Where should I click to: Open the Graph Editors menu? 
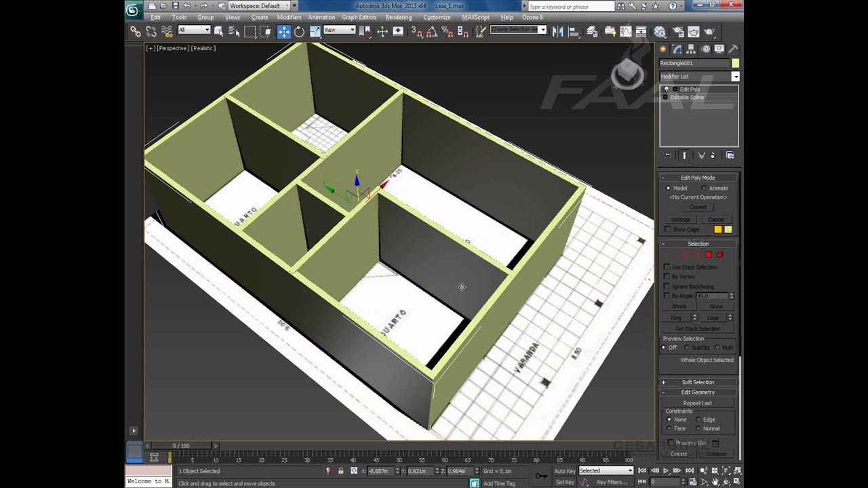[x=359, y=18]
